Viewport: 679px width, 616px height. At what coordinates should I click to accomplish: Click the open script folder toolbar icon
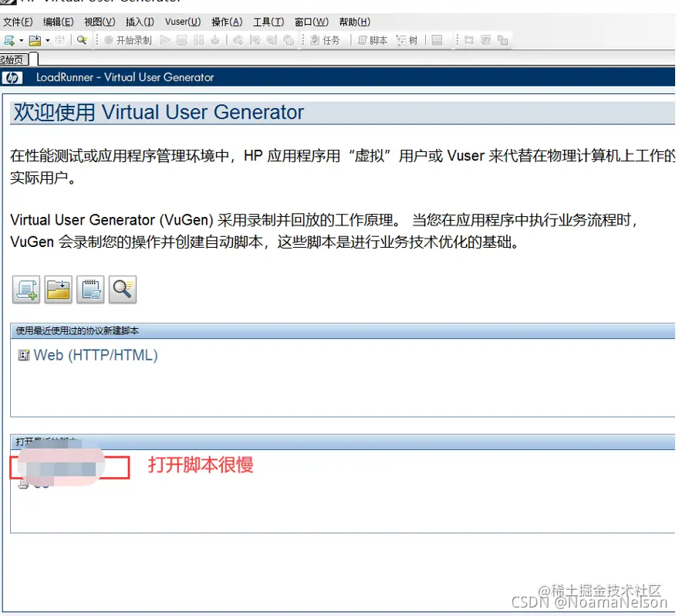(35, 41)
